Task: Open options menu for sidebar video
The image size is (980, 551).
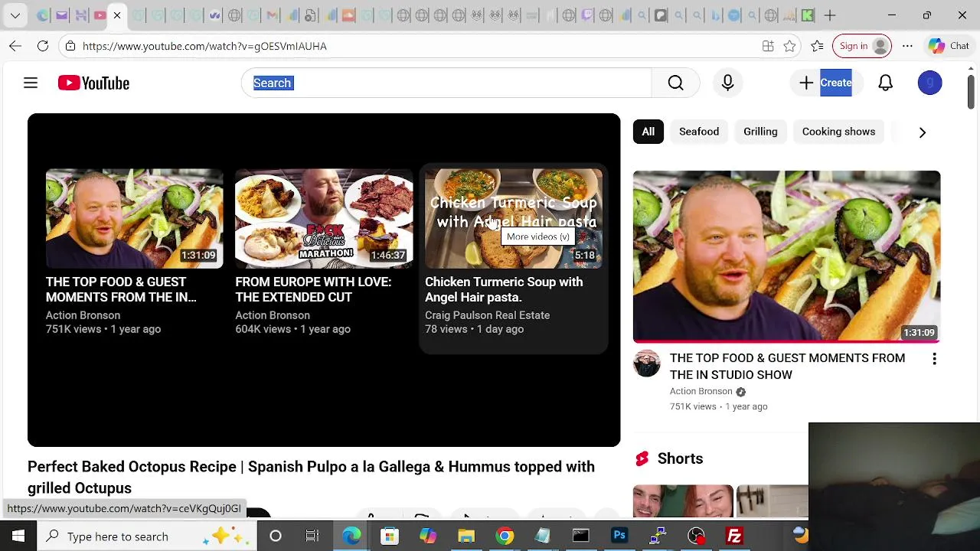Action: click(934, 359)
